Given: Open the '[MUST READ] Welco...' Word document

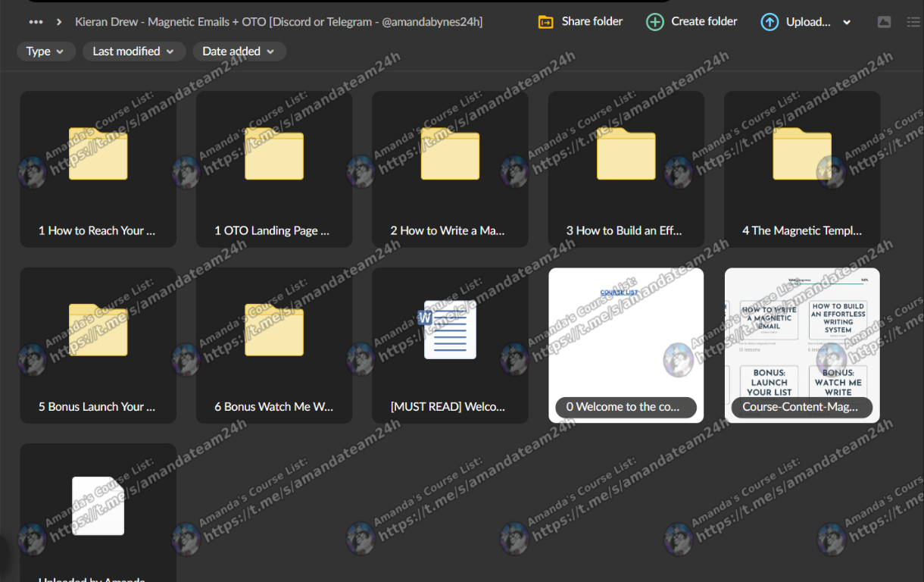Looking at the screenshot, I should coord(450,345).
